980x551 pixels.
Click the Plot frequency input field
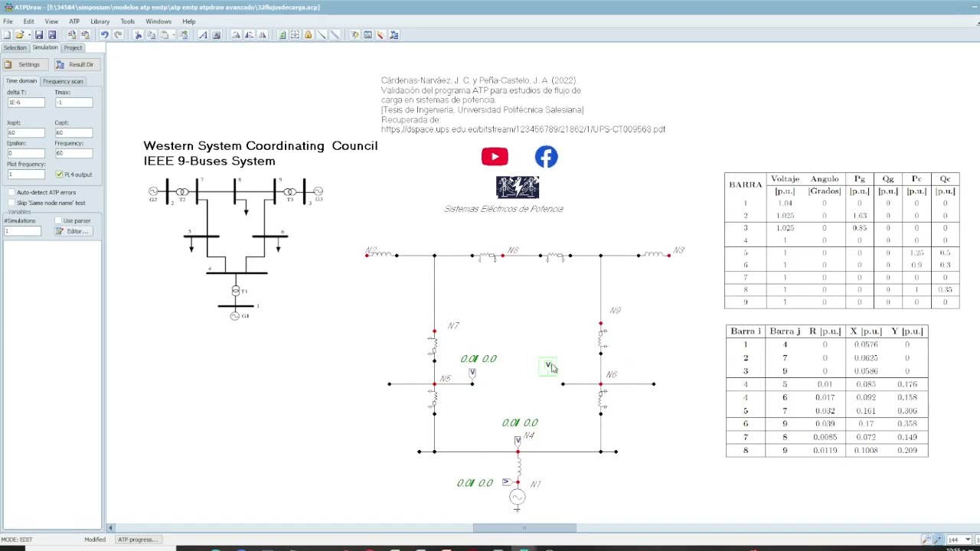tap(25, 174)
